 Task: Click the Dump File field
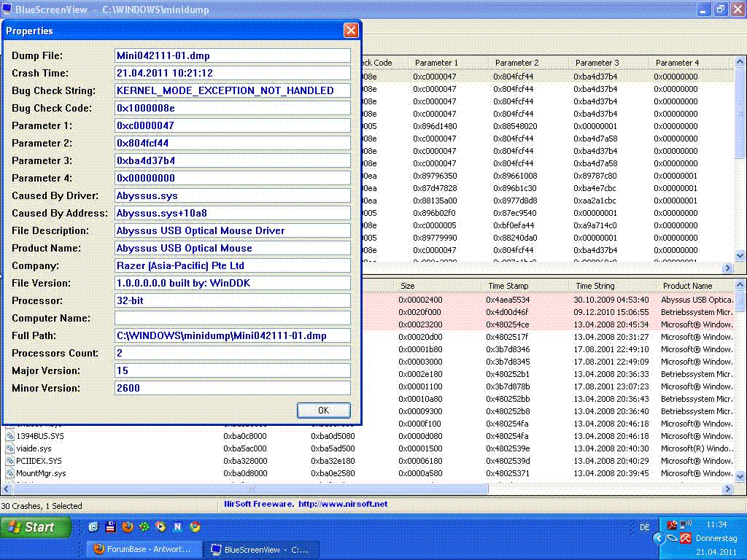coord(233,55)
